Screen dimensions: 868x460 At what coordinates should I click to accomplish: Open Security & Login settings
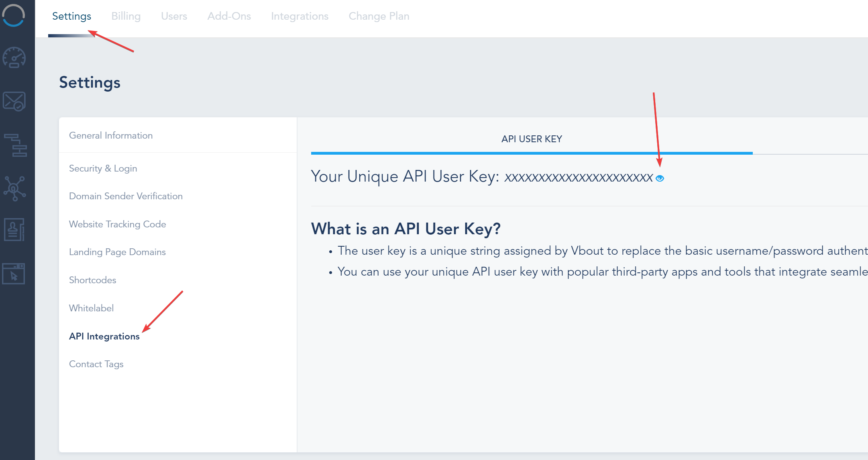[x=103, y=168]
